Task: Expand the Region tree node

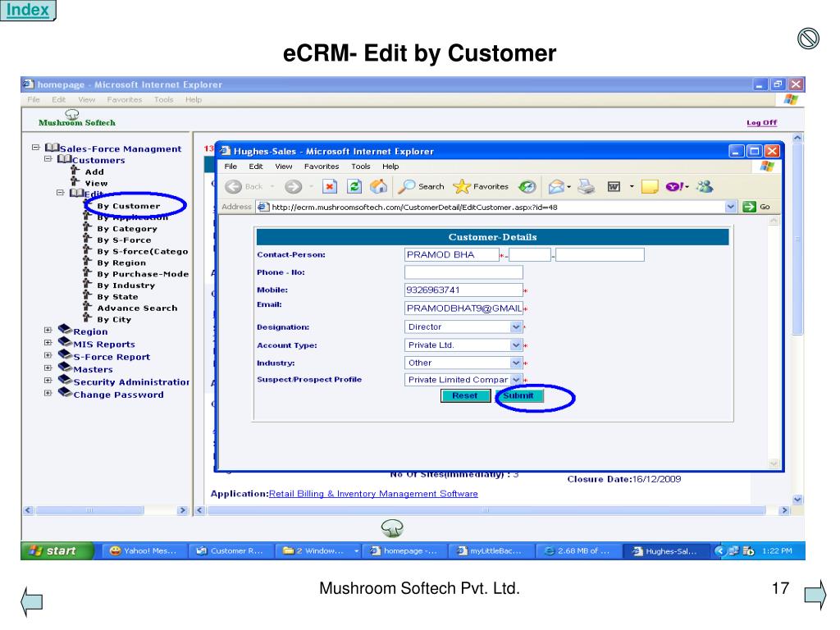Action: tap(48, 330)
